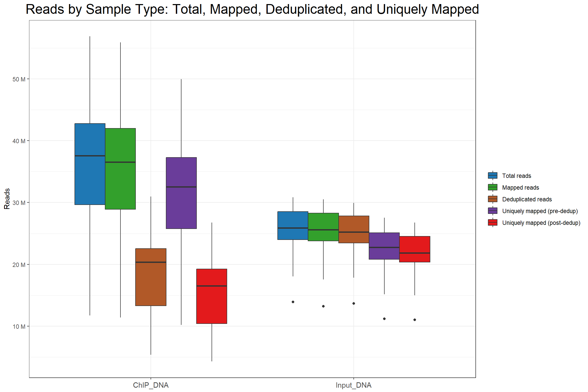Screen dimensions: 588x392
Task: Click the lowest Input_DNA red outlier point
Action: click(414, 320)
